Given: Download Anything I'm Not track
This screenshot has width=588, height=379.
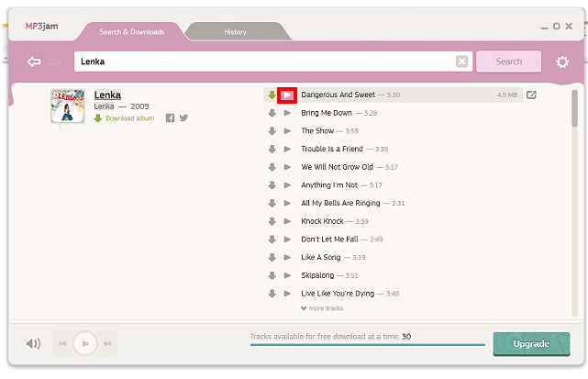Looking at the screenshot, I should [x=272, y=185].
